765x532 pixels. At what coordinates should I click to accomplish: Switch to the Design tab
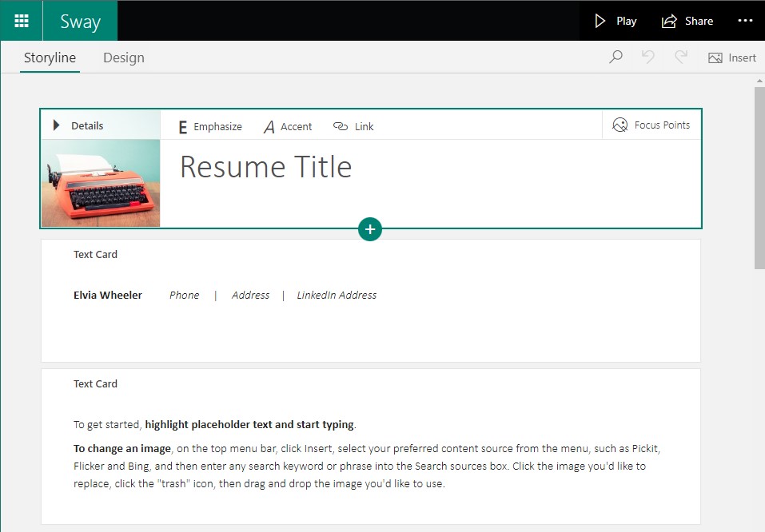(x=123, y=58)
